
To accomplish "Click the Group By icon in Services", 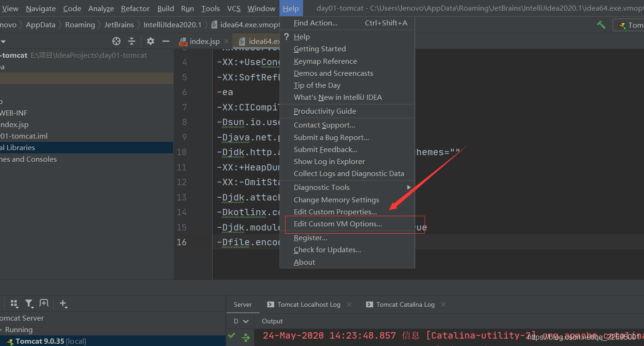I will (14, 304).
